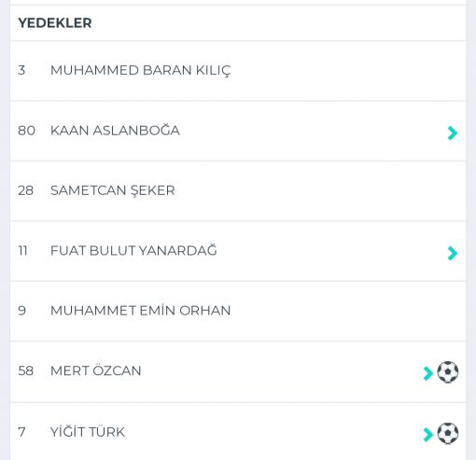Open player Kaan Aslanboğa
Viewport: 476px width, 460px height.
(x=115, y=131)
